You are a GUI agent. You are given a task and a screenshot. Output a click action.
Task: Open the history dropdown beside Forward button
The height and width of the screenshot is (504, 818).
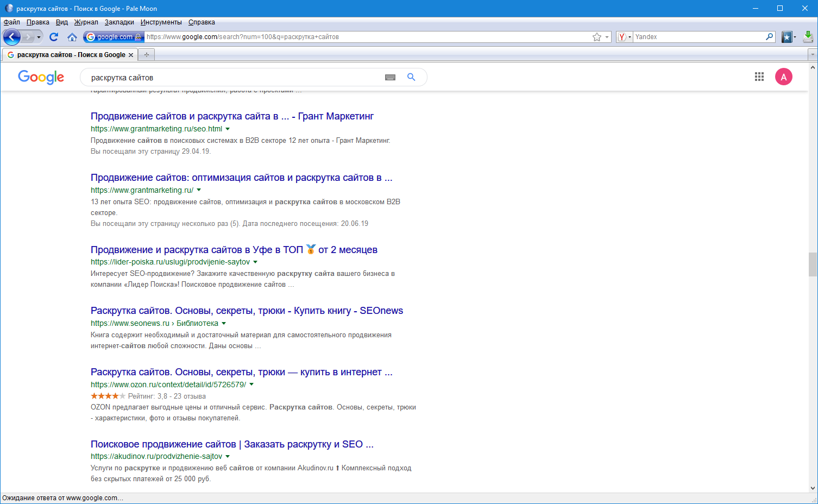tap(39, 37)
